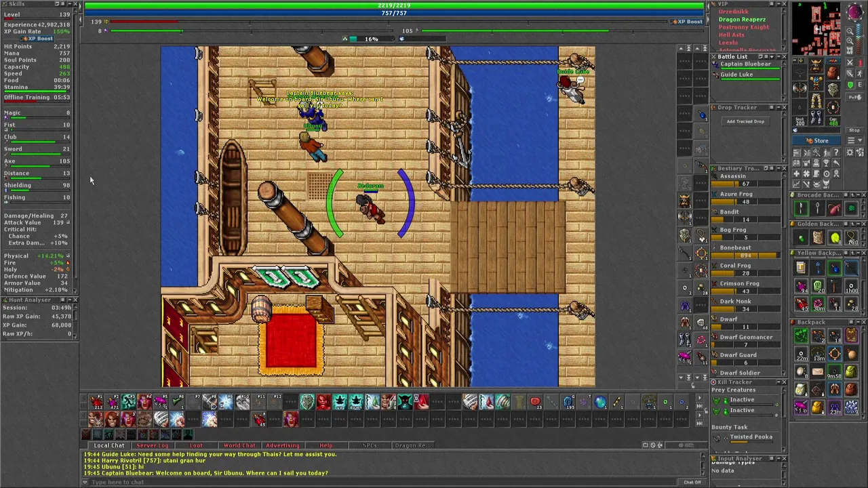Toggle expert mode E button
The image size is (868, 488).
pos(860,85)
